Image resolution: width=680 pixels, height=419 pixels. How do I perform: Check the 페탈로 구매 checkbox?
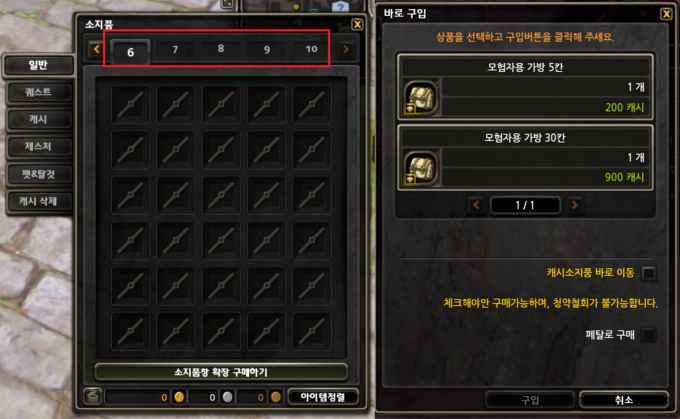coord(648,334)
